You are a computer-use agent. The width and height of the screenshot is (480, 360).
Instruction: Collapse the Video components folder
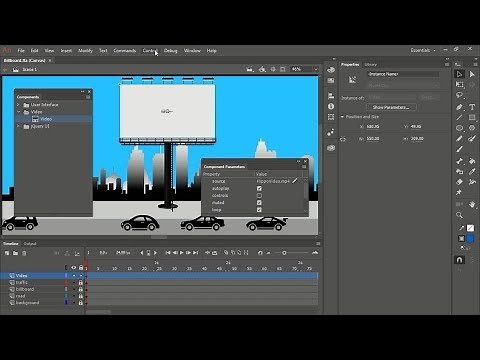coord(18,112)
